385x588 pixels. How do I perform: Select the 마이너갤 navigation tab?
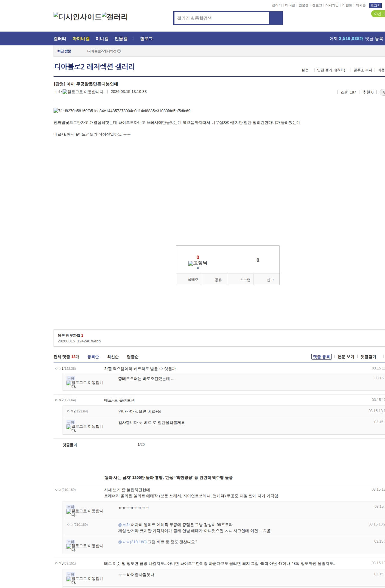(x=81, y=39)
